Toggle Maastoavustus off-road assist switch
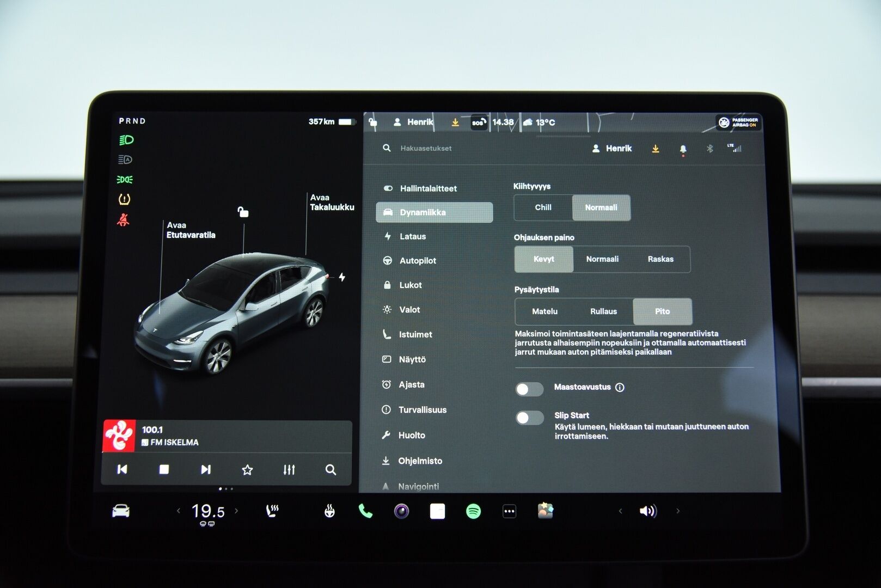 [x=530, y=389]
